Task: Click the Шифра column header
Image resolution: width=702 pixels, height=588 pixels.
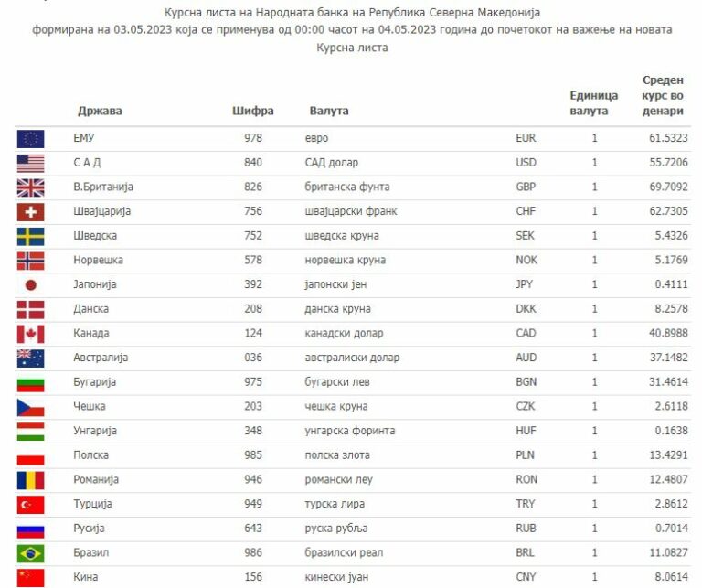Action: pos(253,111)
